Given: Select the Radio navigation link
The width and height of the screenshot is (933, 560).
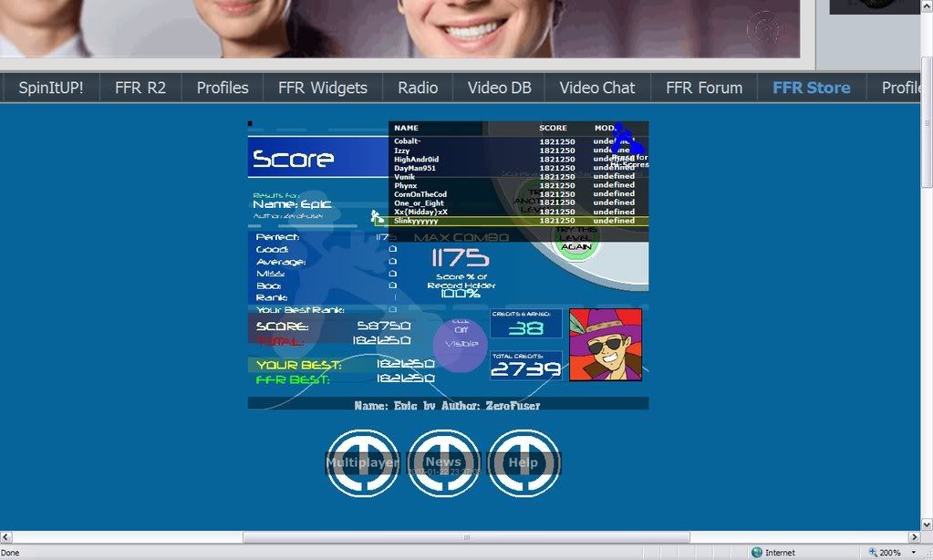Looking at the screenshot, I should 418,88.
